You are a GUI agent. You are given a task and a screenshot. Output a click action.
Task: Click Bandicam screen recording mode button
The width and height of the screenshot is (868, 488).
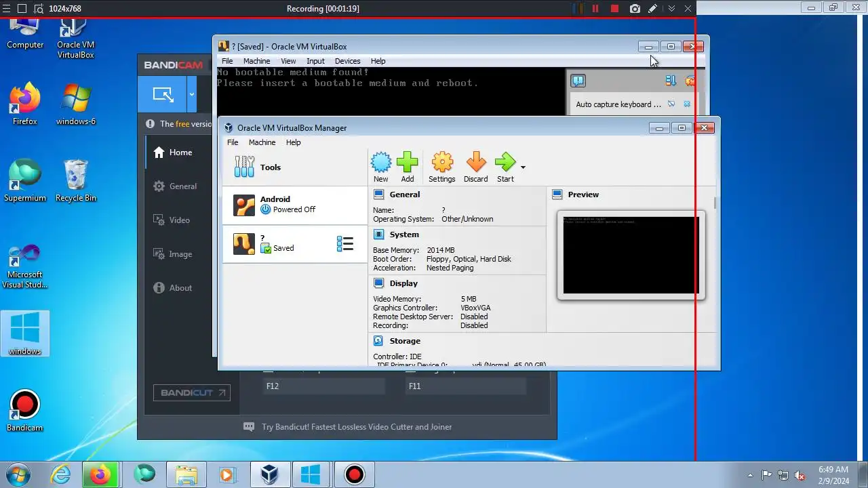click(x=163, y=94)
